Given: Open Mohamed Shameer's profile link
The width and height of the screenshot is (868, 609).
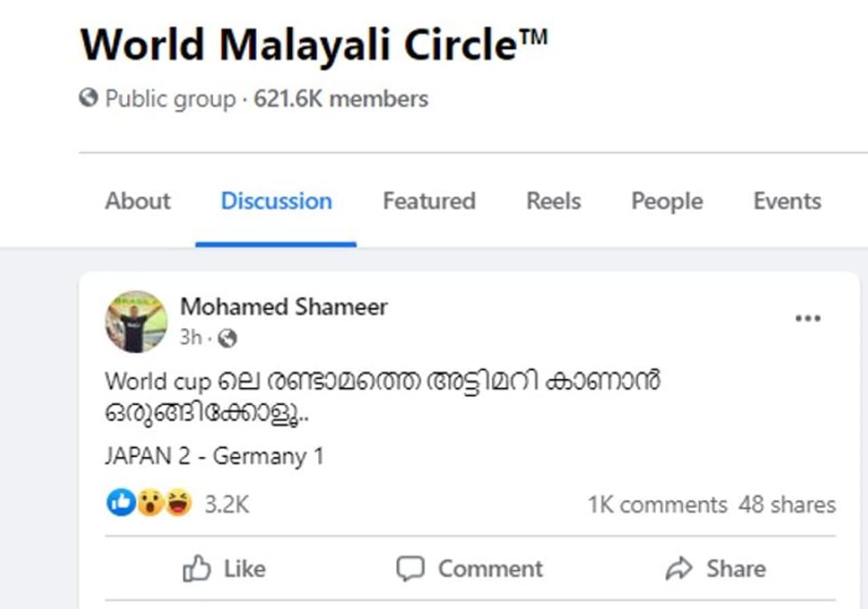Looking at the screenshot, I should pos(283,307).
